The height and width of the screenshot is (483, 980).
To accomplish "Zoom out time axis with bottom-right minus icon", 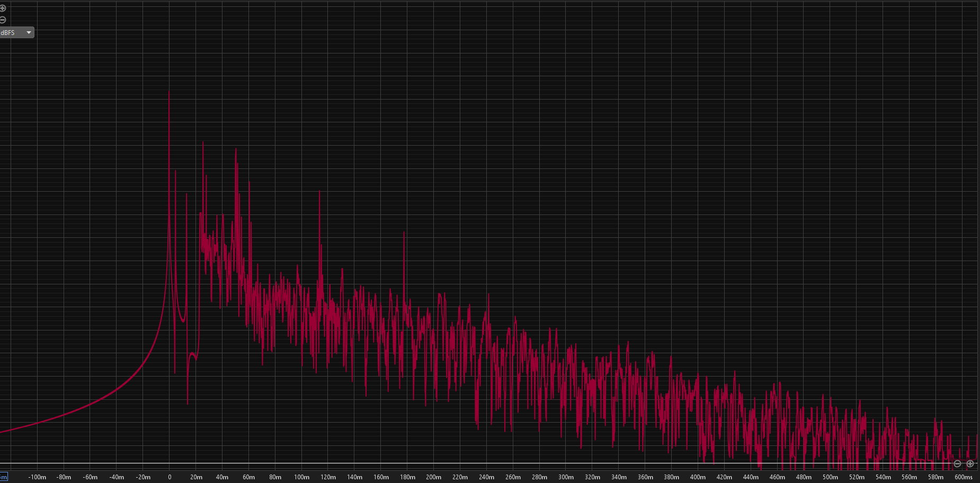I will [x=957, y=463].
